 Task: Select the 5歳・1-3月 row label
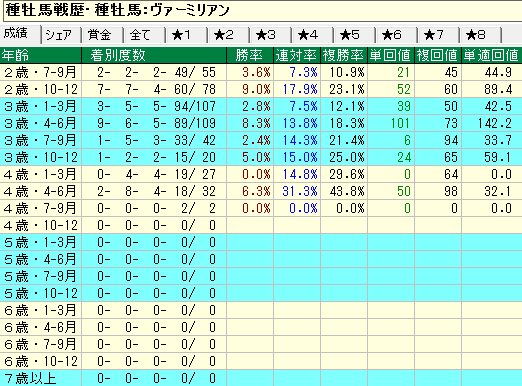pyautogui.click(x=41, y=242)
